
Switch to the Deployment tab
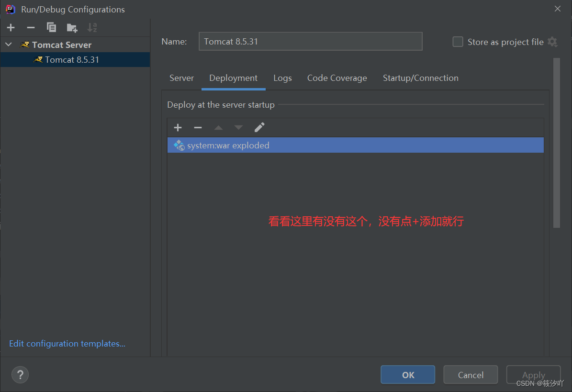pyautogui.click(x=234, y=78)
